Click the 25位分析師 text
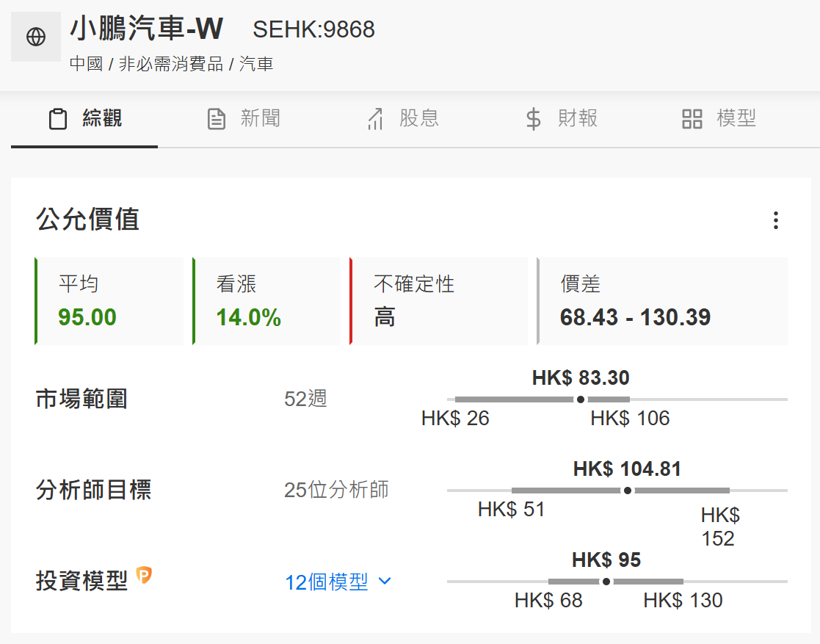The height and width of the screenshot is (644, 820). (x=336, y=490)
